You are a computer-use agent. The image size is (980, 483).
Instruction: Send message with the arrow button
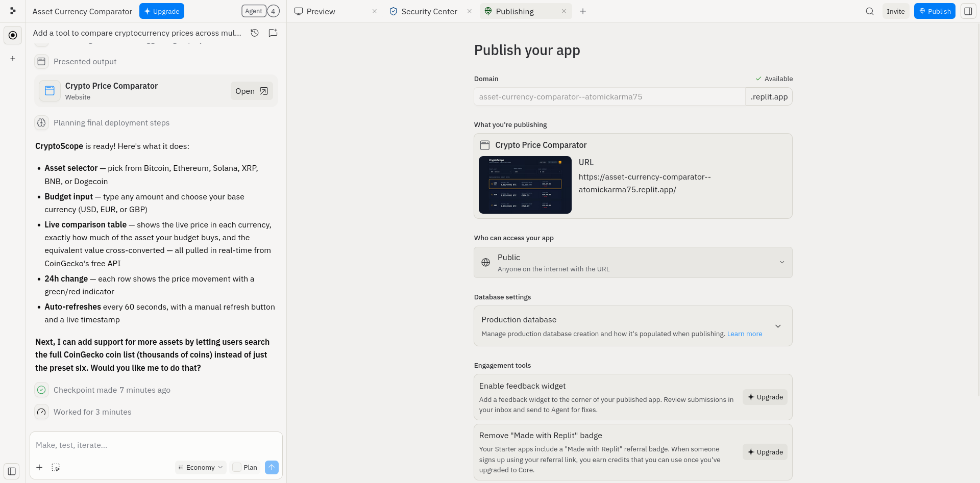pyautogui.click(x=272, y=467)
